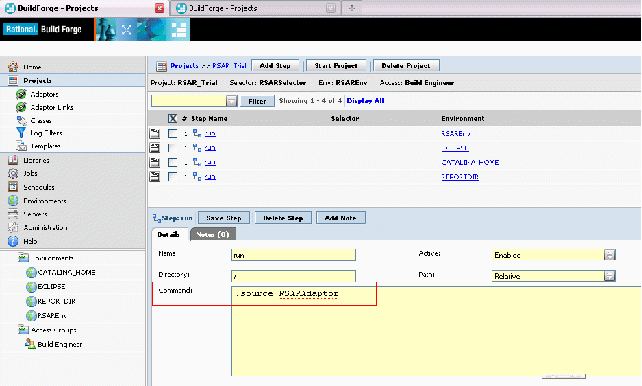Open the Administration section
This screenshot has width=642, height=386.
point(45,227)
